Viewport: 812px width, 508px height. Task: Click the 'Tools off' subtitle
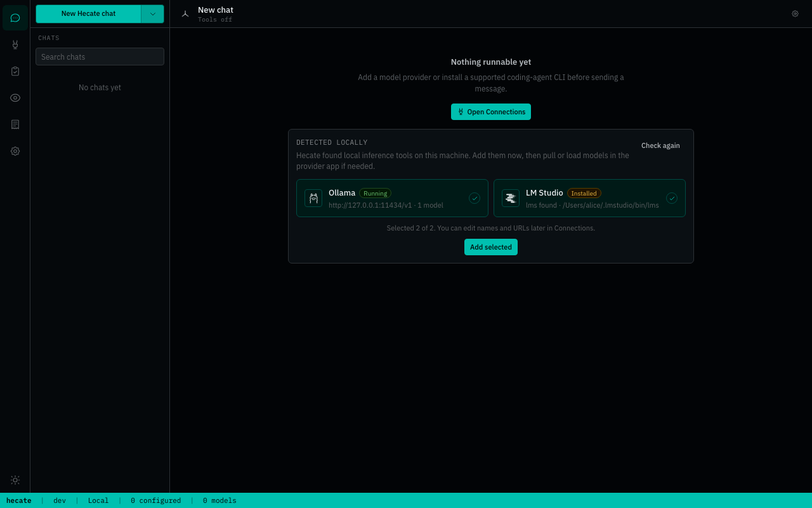(x=215, y=20)
